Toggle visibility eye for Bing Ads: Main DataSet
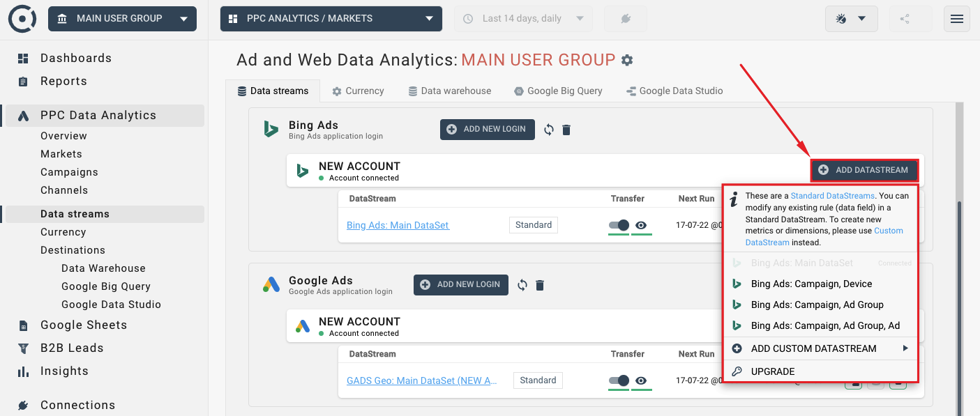 [641, 225]
